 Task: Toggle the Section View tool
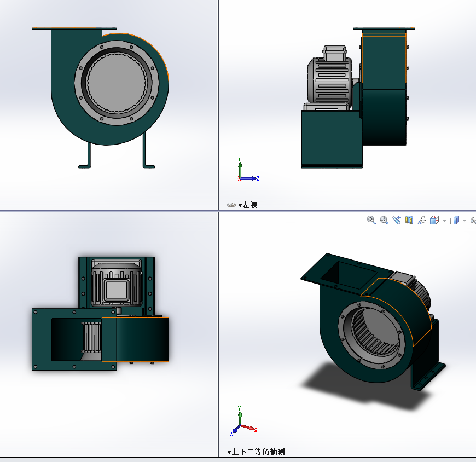[x=409, y=220]
